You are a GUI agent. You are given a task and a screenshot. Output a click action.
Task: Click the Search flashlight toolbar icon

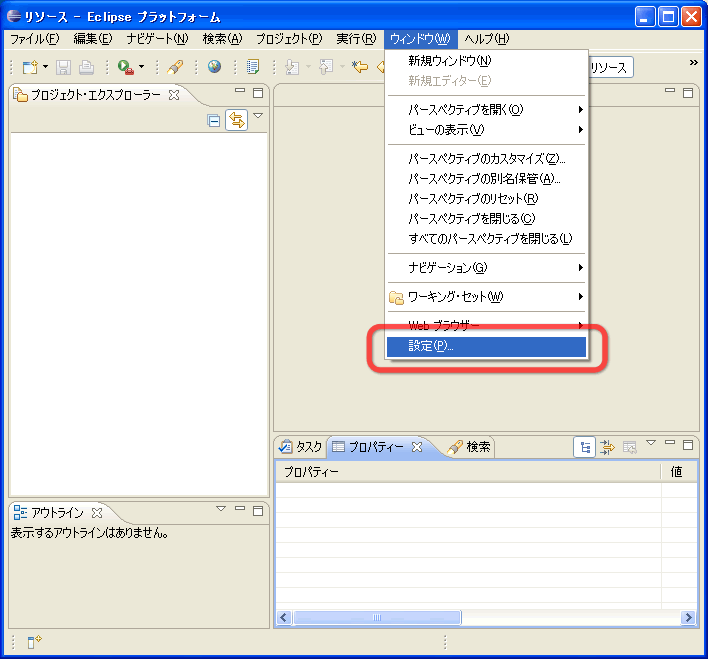(x=175, y=67)
